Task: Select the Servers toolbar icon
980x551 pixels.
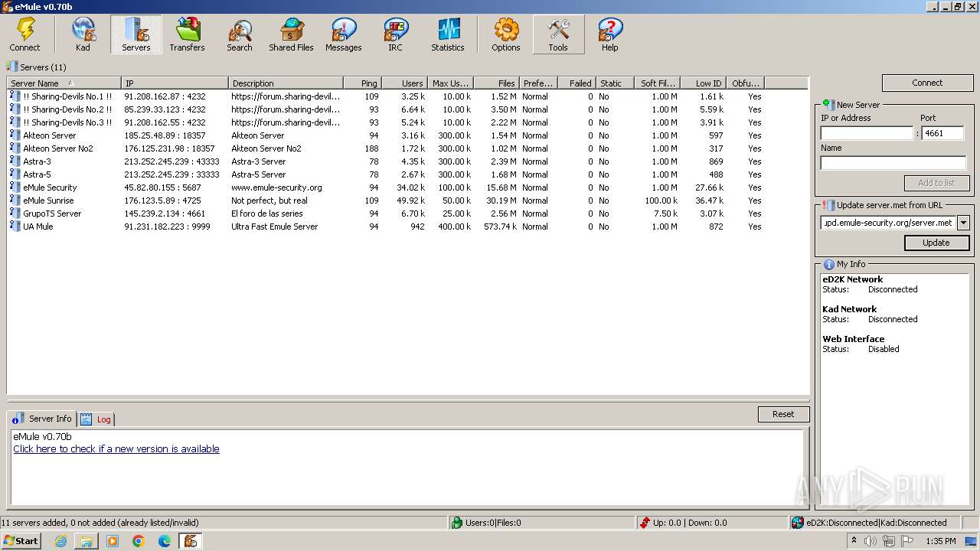Action: [136, 35]
